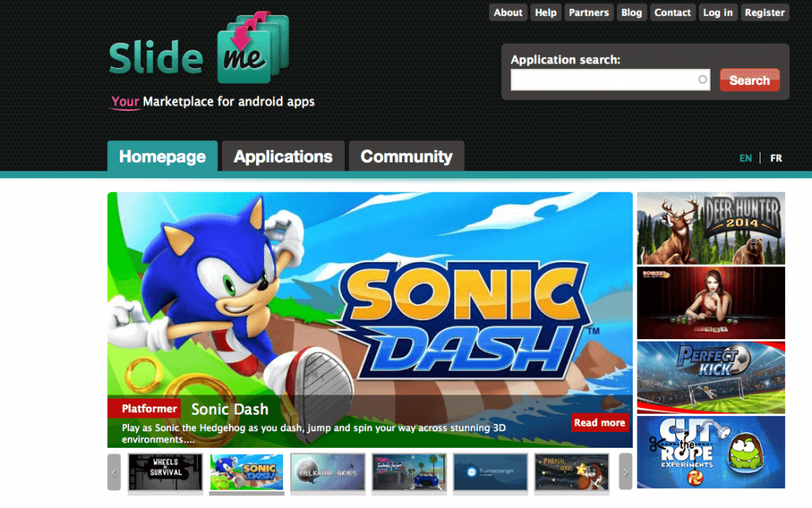This screenshot has width=812, height=508.
Task: Select the Truemessenger thumbnail
Action: point(490,472)
